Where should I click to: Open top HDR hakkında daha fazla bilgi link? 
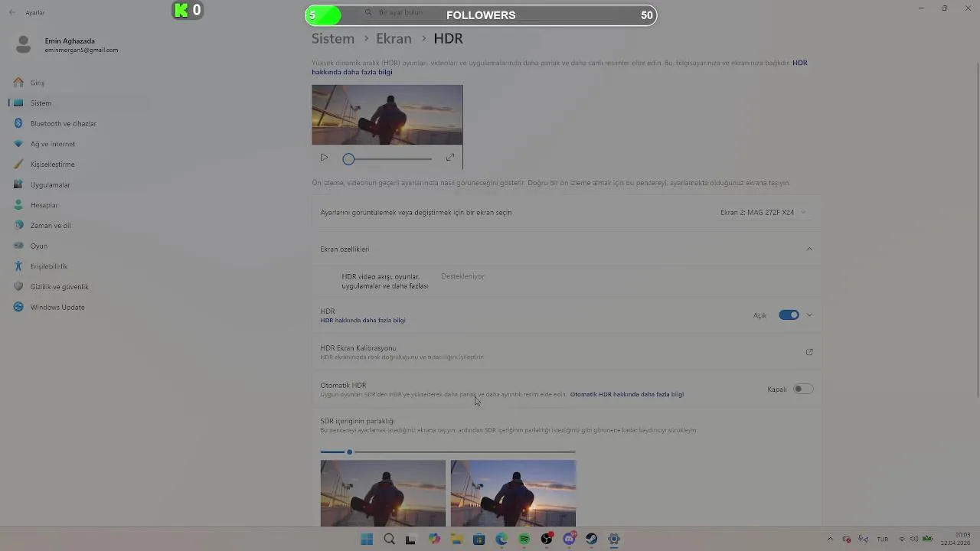[x=560, y=67]
